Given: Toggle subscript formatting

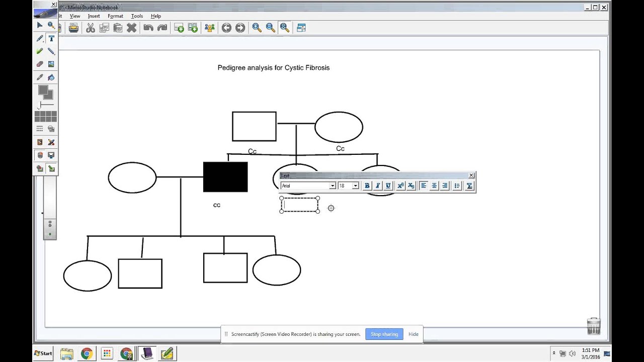Looking at the screenshot, I should coord(411,186).
